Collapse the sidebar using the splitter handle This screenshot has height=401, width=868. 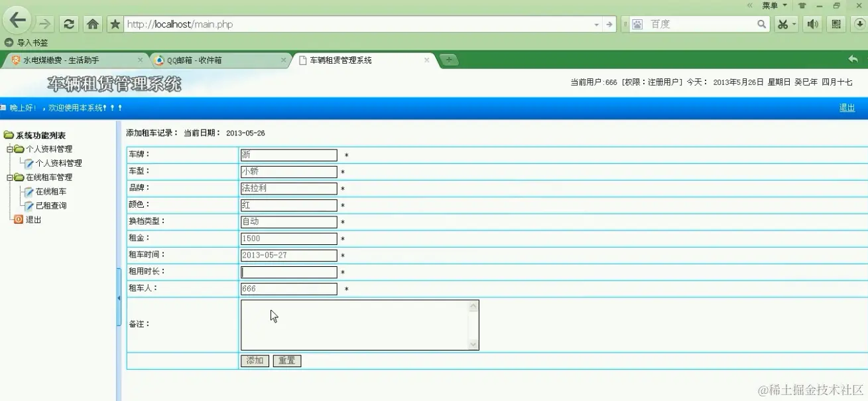point(119,298)
